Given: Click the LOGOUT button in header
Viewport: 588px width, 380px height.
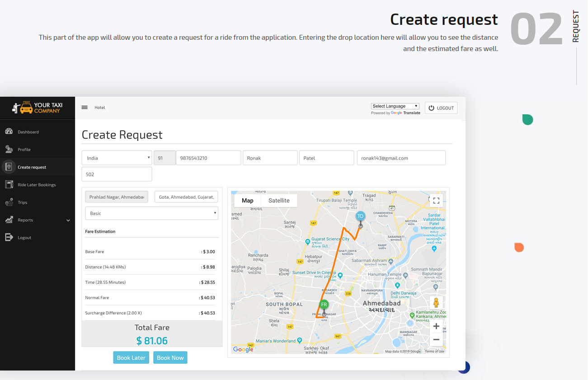Looking at the screenshot, I should tap(441, 108).
